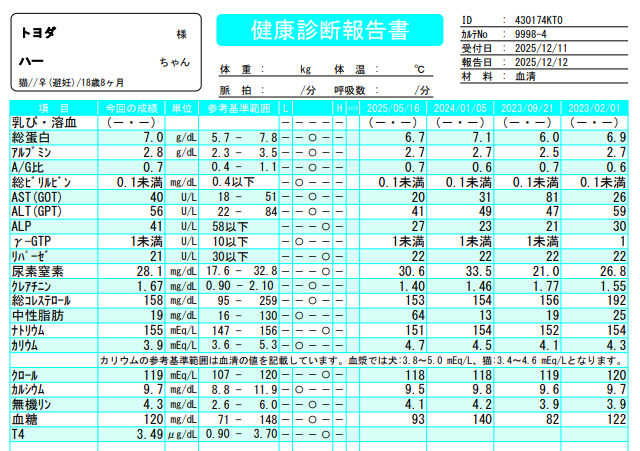The image size is (640, 451).
Task: Click the カリウム current result 3.9
Action: pyautogui.click(x=153, y=345)
